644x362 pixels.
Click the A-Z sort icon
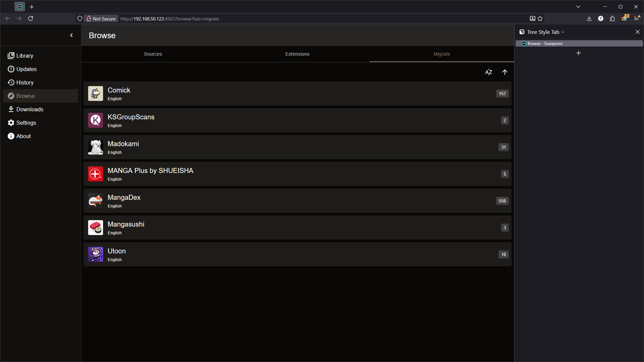(x=488, y=72)
